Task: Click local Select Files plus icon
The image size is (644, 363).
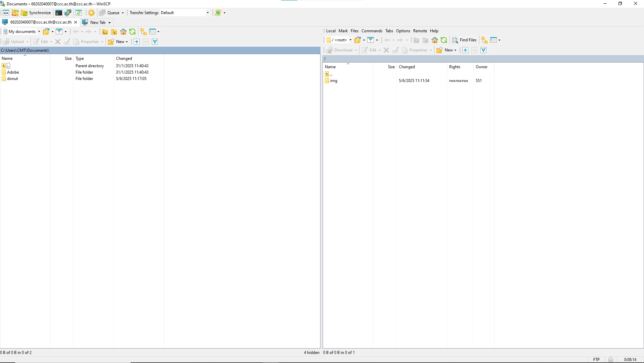Action: 137,42
